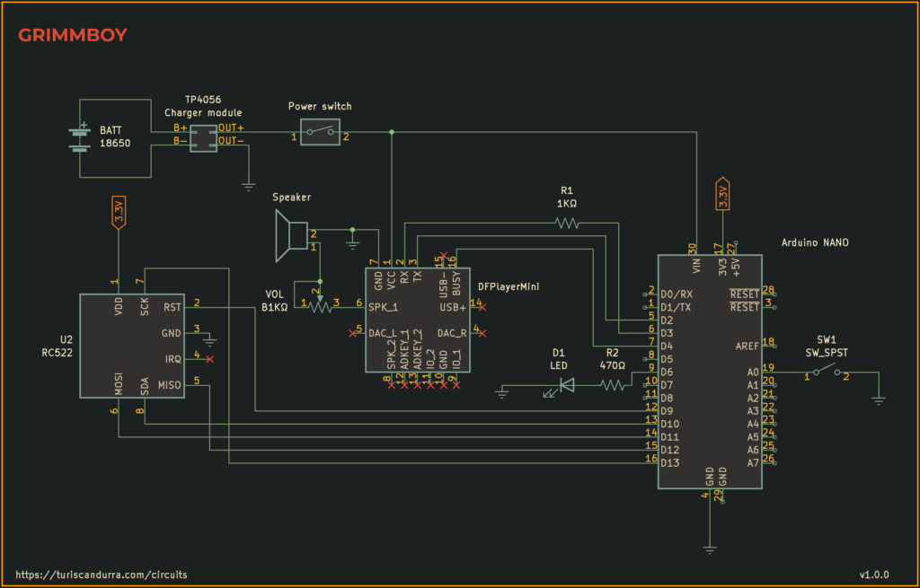Click the no-connect X on DFPlayer USB+ pin
Image resolution: width=920 pixels, height=588 pixels.
coord(482,307)
